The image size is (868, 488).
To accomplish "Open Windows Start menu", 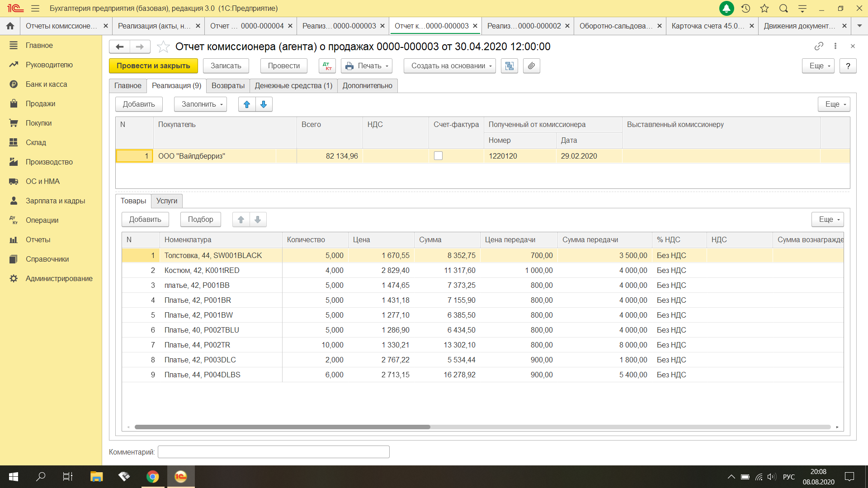I will pos(14,477).
